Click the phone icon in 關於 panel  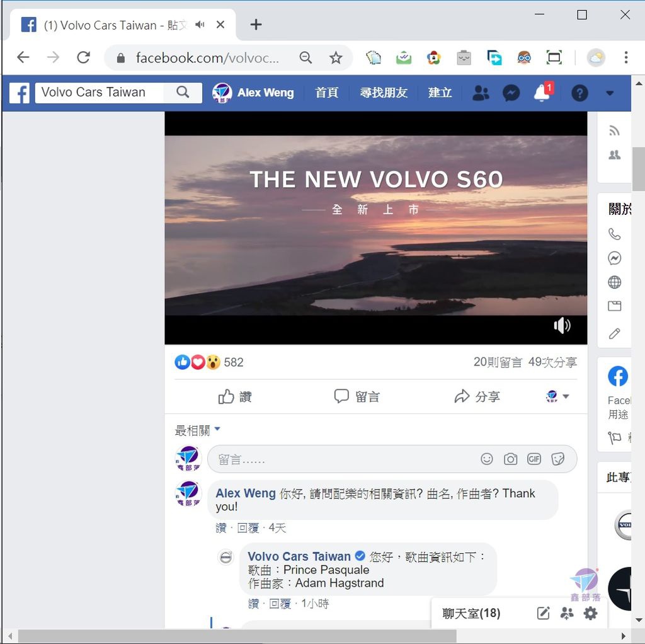click(x=614, y=234)
